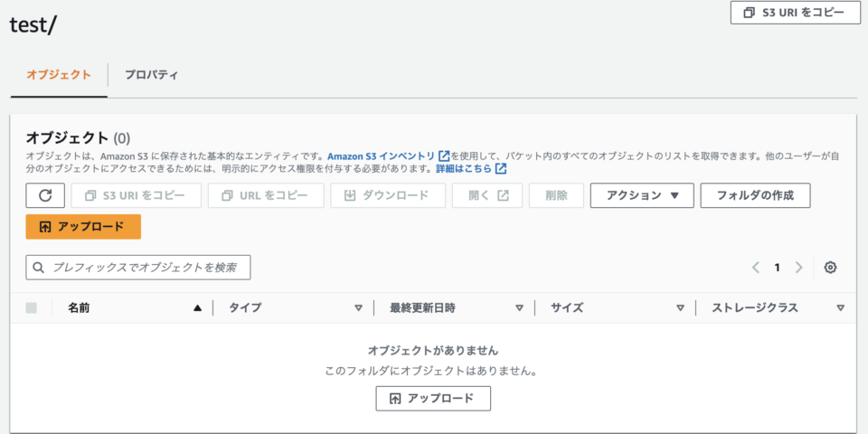Toggle the select-all checkbox in table header
The image size is (868, 434).
tap(32, 308)
